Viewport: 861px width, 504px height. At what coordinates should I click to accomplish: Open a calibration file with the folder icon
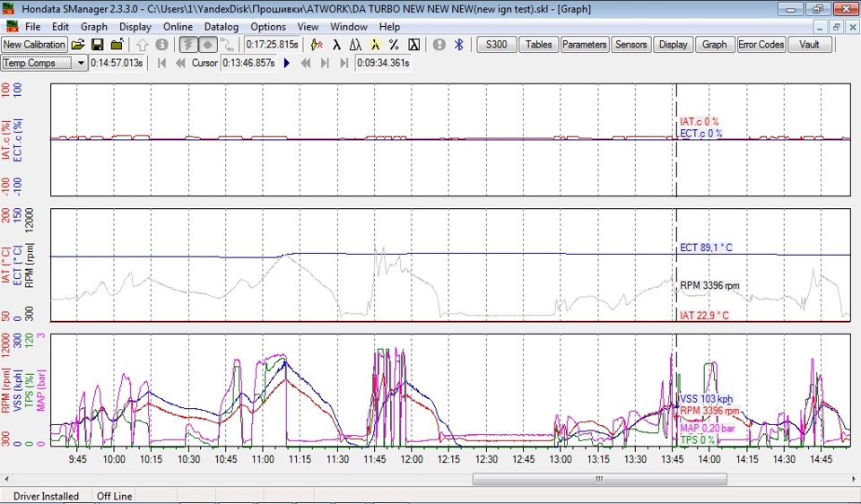coord(78,45)
